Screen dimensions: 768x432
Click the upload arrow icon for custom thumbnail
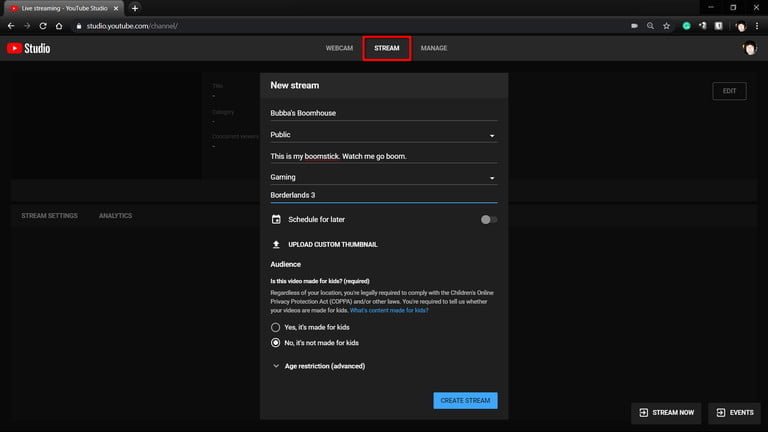click(x=276, y=244)
